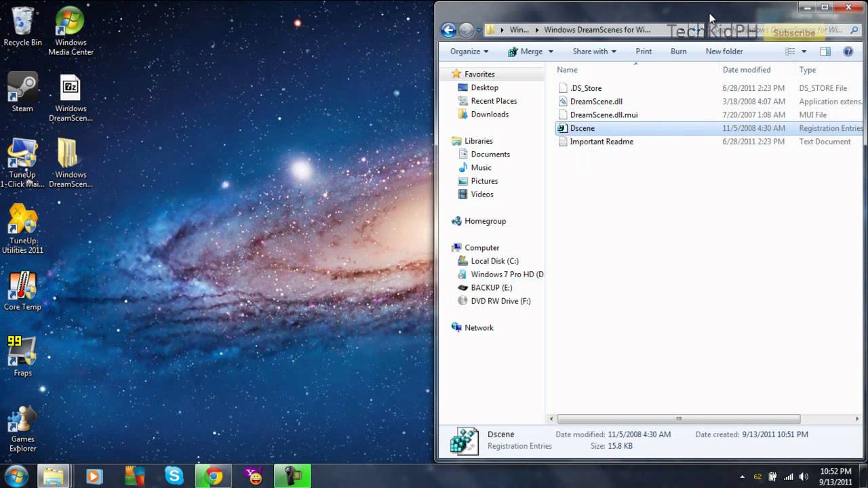Click Windows DreamScenes address bar breadcrumb

(597, 30)
